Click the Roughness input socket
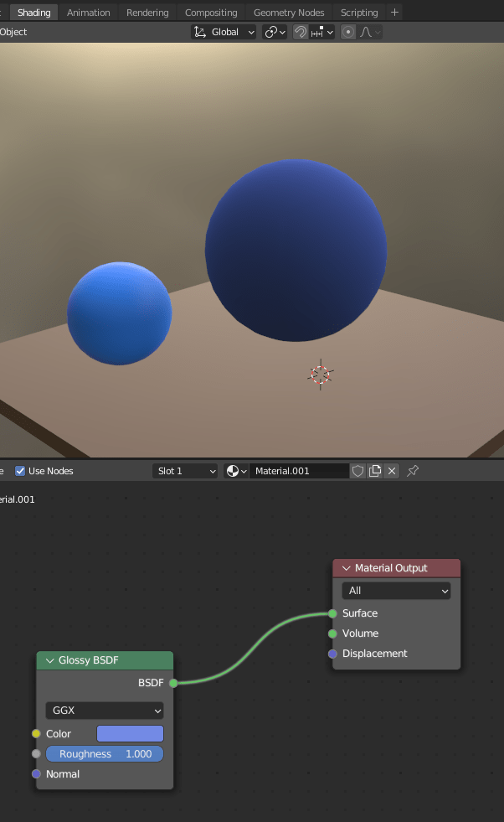Screen dimensions: 504x822 (36, 754)
